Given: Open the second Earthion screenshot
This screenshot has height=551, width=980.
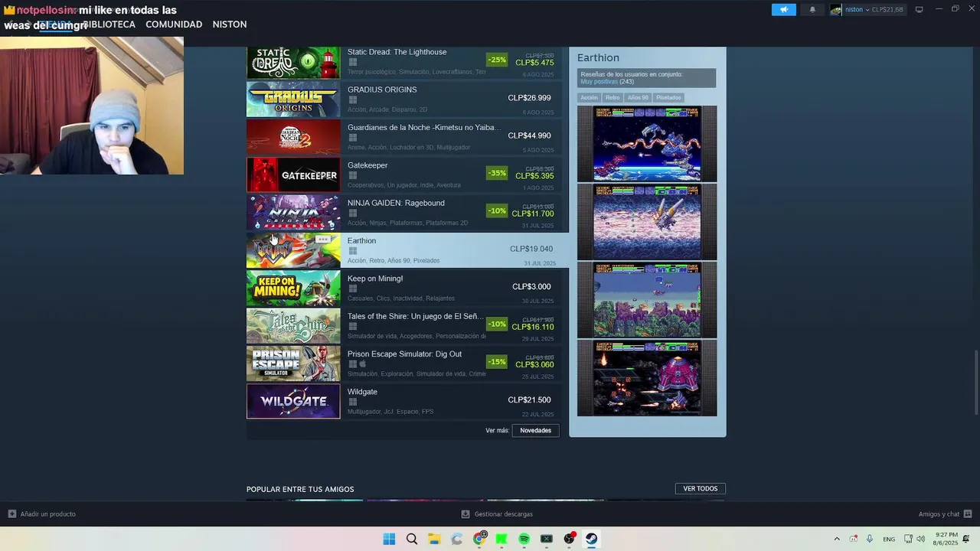Looking at the screenshot, I should point(647,222).
